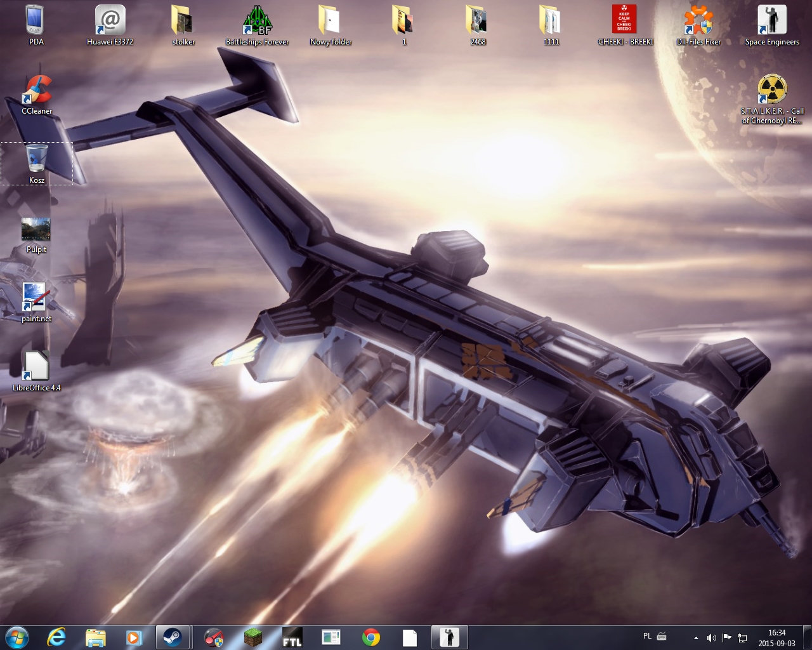Launch the Dll-Files Fixer shortcut
This screenshot has height=650, width=812.
698,25
